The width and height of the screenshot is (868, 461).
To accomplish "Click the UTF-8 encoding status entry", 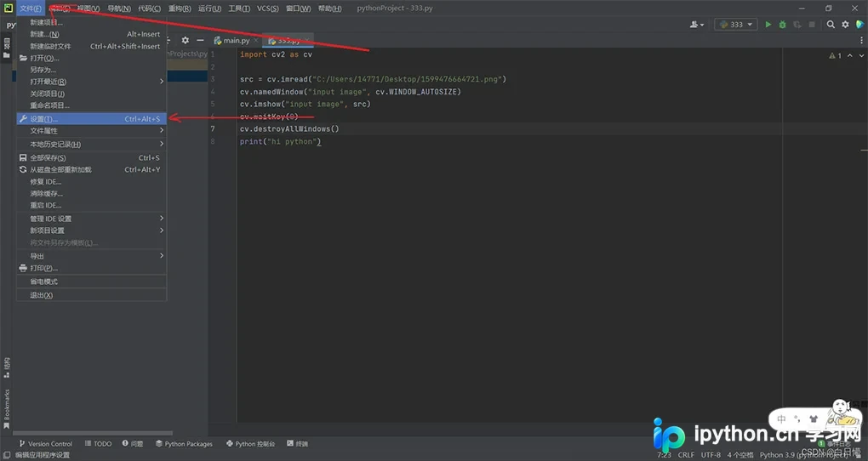I will point(711,455).
